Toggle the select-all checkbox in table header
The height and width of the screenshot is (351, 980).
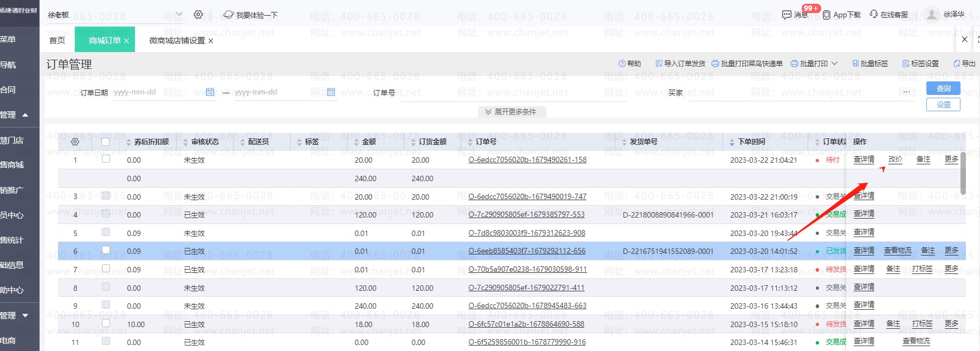[x=106, y=142]
